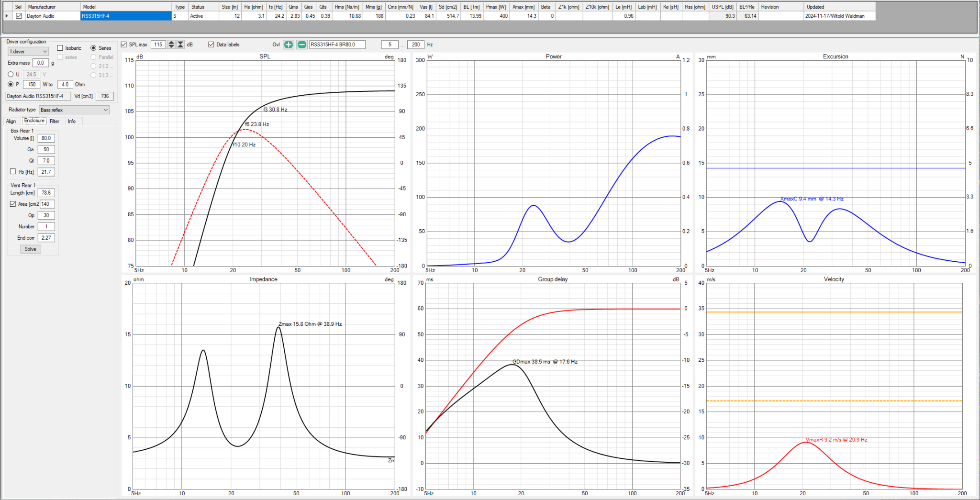Click the Extra mass input field
Screen dimensions: 980x500
coord(41,63)
